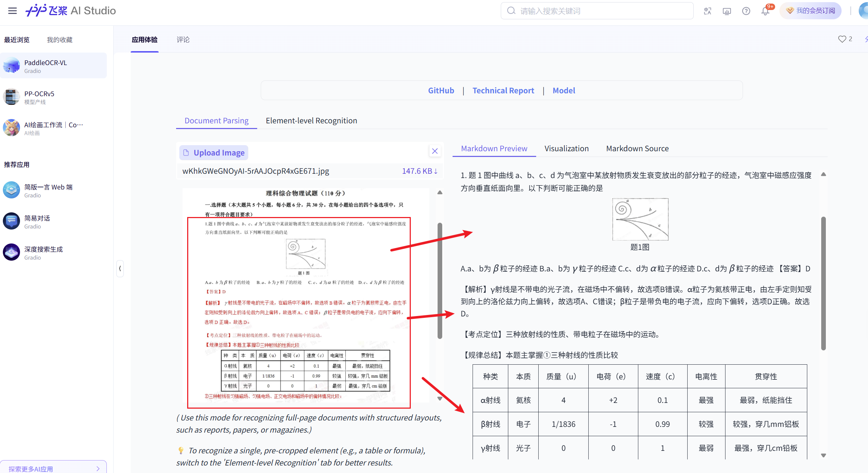Image resolution: width=868 pixels, height=473 pixels.
Task: Open the screen monitor icon in header
Action: tap(727, 11)
